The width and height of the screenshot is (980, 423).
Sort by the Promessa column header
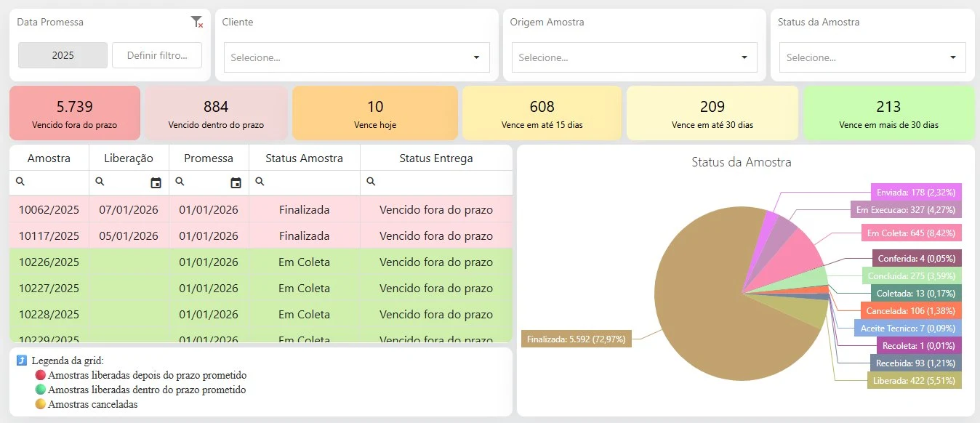209,158
